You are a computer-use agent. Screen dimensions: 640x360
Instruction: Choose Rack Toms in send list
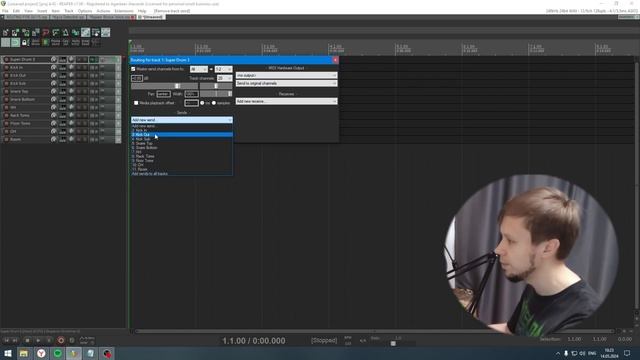tap(182, 156)
